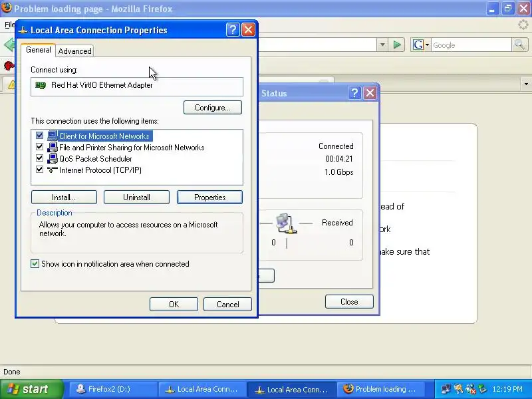
Task: Click the Uninstall button
Action: (136, 198)
